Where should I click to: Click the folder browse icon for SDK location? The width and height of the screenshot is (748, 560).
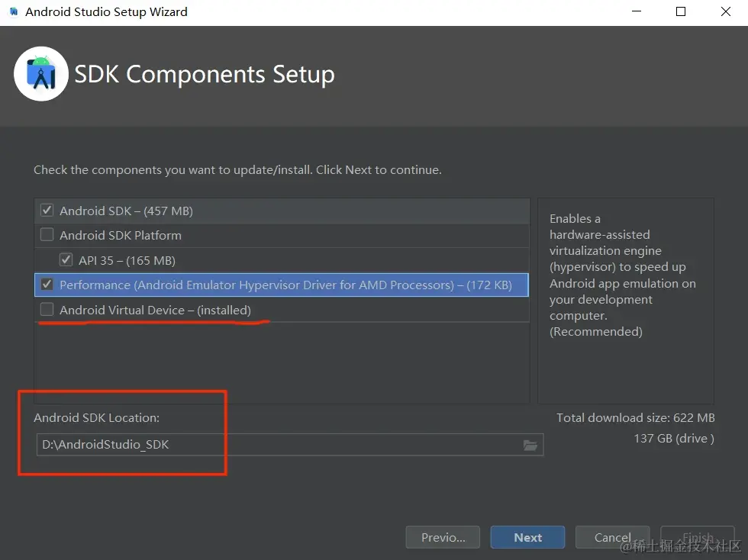(x=530, y=445)
